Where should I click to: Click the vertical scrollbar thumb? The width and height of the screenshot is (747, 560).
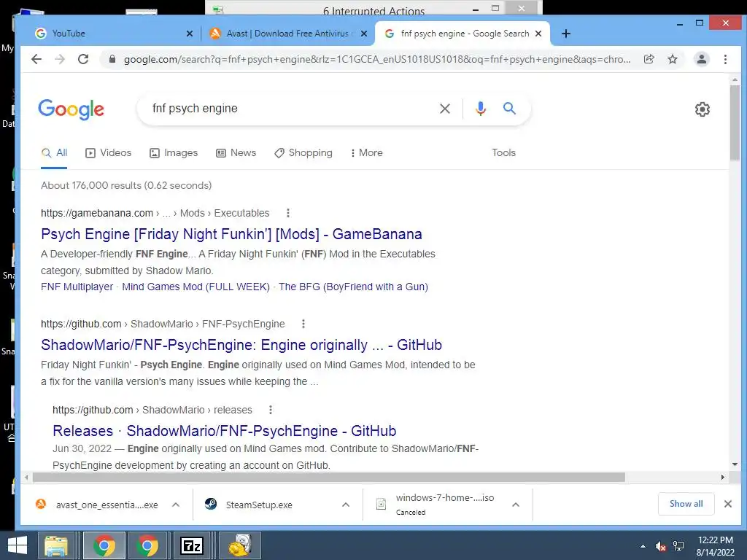[x=735, y=122]
